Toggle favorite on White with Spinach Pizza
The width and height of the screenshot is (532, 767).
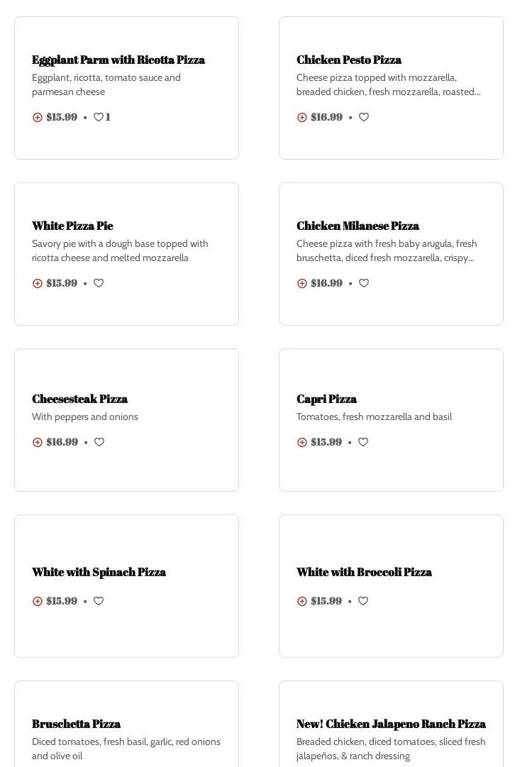pos(99,601)
